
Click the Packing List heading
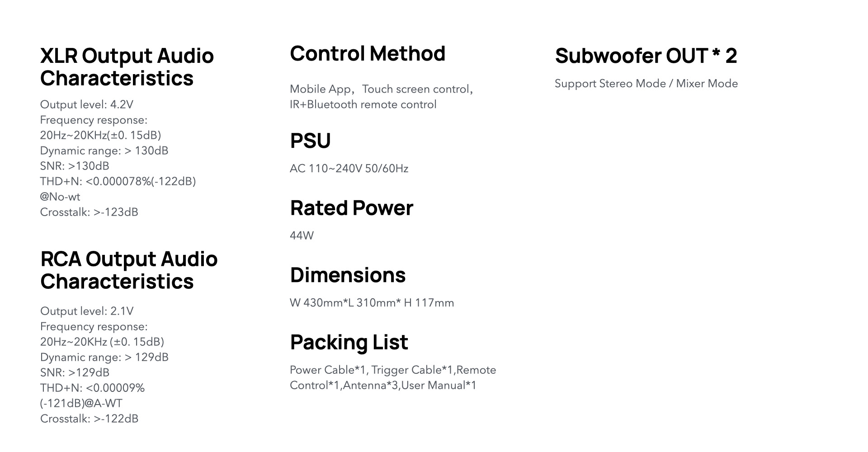click(x=349, y=342)
